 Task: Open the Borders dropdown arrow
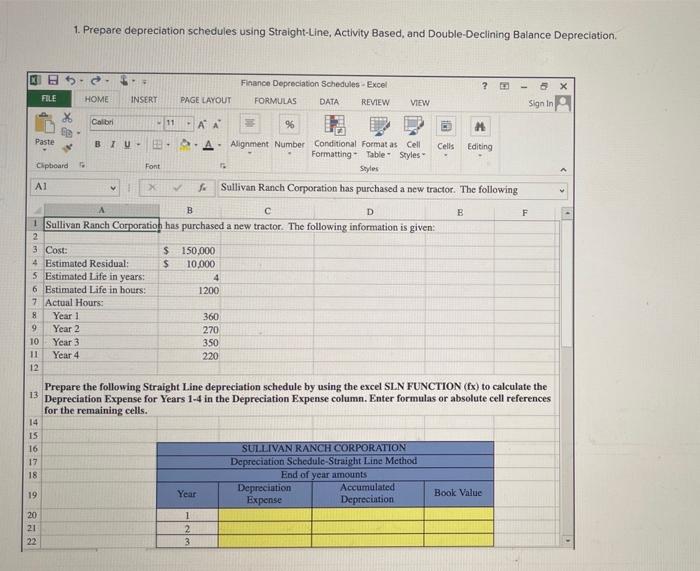(x=168, y=145)
